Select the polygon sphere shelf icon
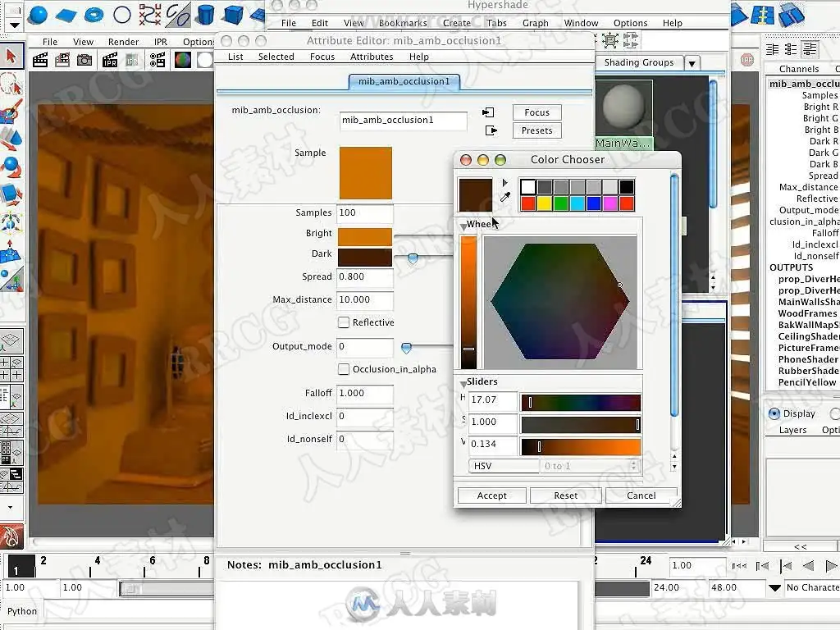The height and width of the screenshot is (630, 840). click(39, 14)
